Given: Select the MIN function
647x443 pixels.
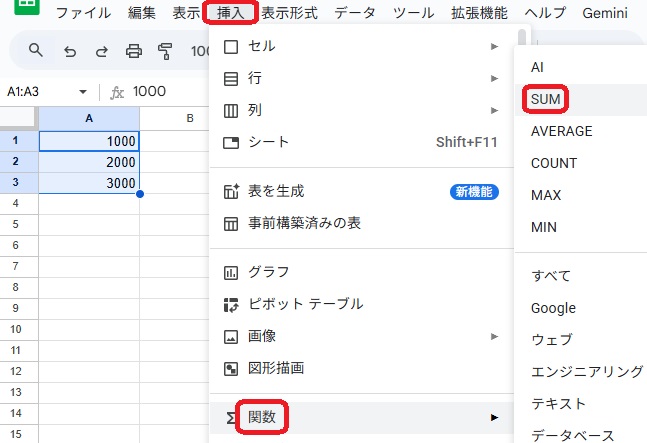Looking at the screenshot, I should [x=581, y=227].
